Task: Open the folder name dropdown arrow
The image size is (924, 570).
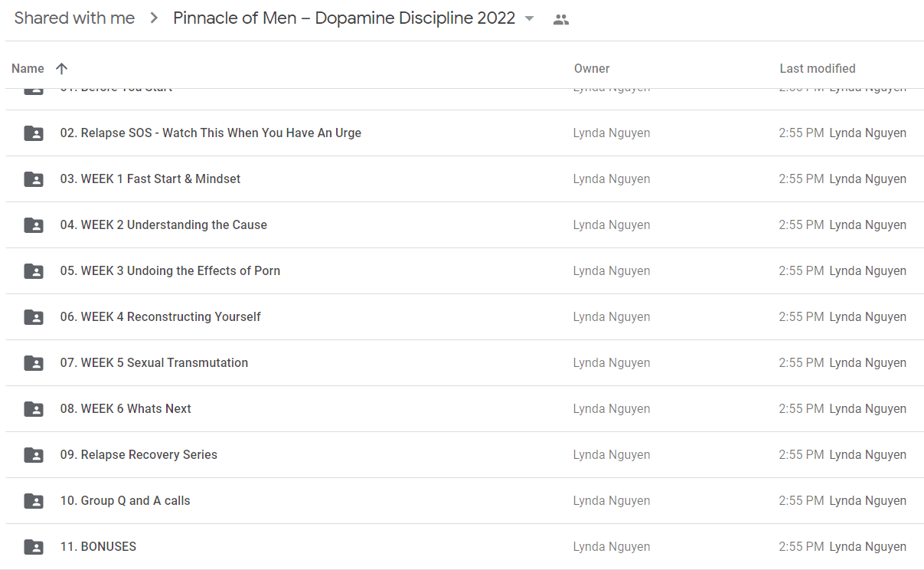Action: (529, 18)
